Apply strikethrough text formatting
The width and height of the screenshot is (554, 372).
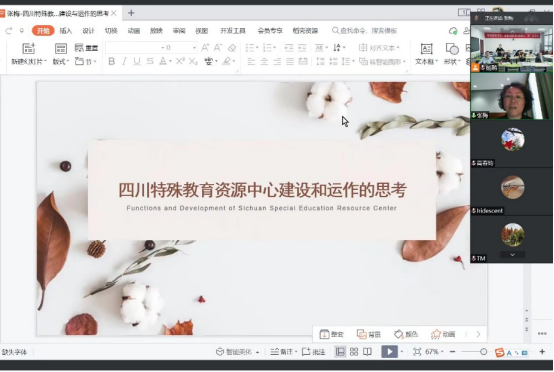(x=150, y=61)
